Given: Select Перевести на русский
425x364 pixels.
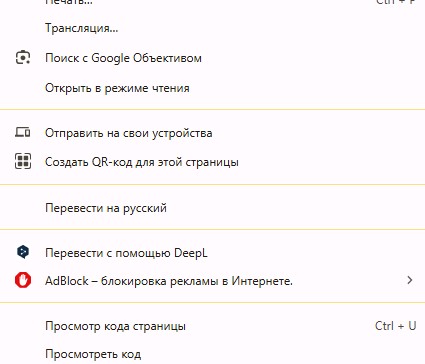Looking at the screenshot, I should (x=212, y=208).
